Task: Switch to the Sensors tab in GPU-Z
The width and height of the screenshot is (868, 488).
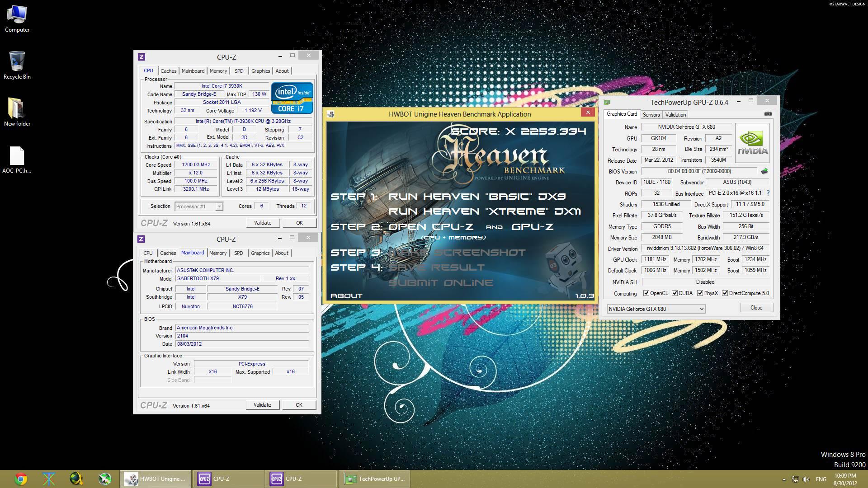Action: point(651,115)
